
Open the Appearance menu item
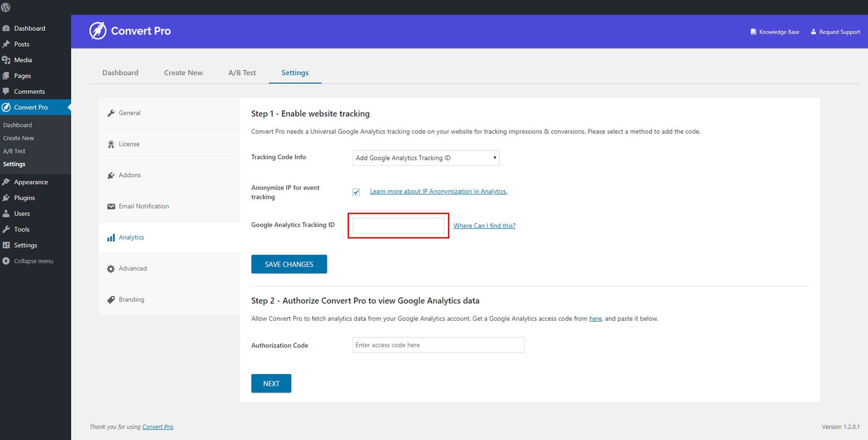point(35,182)
